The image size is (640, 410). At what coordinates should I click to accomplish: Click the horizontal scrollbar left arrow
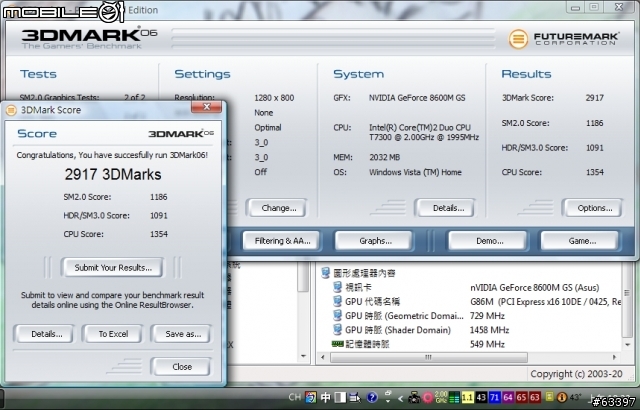[322, 357]
